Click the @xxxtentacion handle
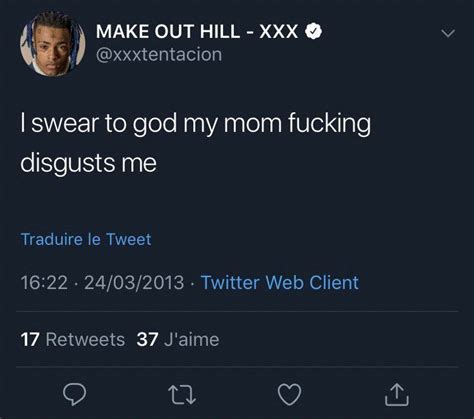Viewport: 474px width, 419px height. tap(159, 55)
